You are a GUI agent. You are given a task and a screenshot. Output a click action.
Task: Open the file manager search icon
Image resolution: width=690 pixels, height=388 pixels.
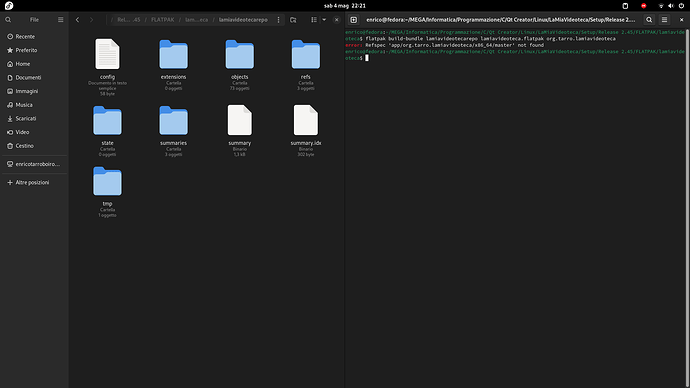(8, 20)
